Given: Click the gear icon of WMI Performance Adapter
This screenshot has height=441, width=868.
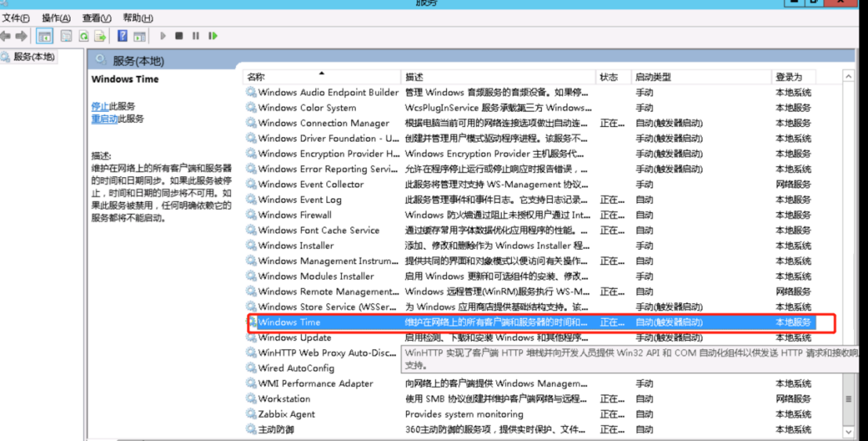Looking at the screenshot, I should [x=252, y=384].
